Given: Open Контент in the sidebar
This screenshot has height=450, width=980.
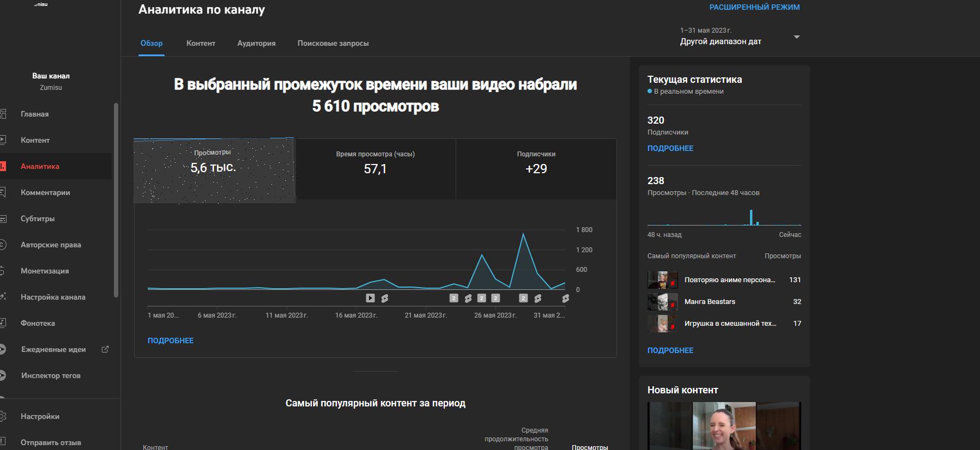Looking at the screenshot, I should tap(55, 140).
